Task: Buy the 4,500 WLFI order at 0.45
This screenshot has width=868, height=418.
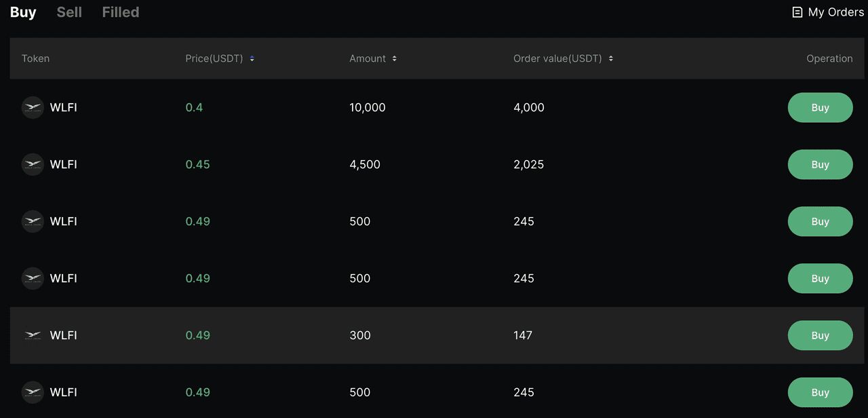Action: click(x=820, y=164)
